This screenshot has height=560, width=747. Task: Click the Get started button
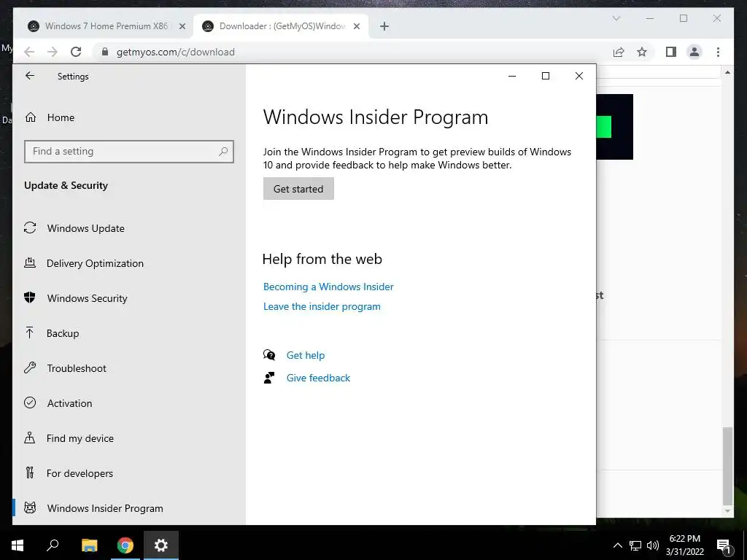click(x=298, y=189)
